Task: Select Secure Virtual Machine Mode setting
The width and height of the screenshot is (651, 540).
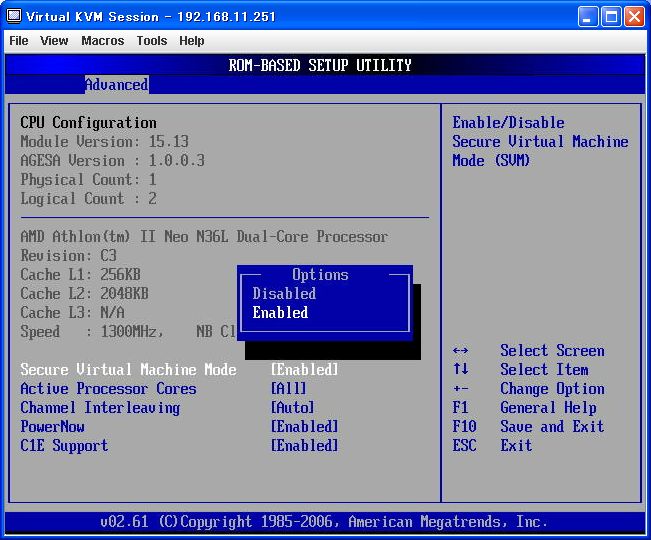Action: [x=128, y=369]
